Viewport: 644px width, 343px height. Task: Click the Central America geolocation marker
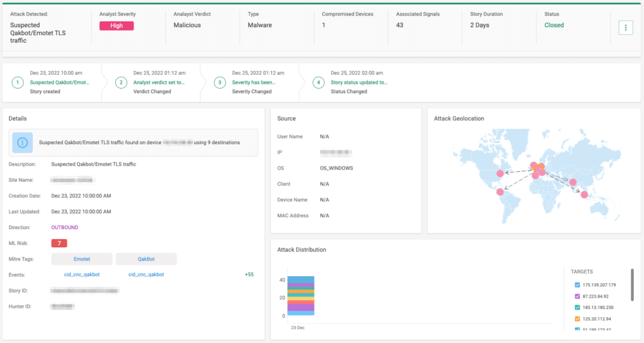tap(500, 192)
